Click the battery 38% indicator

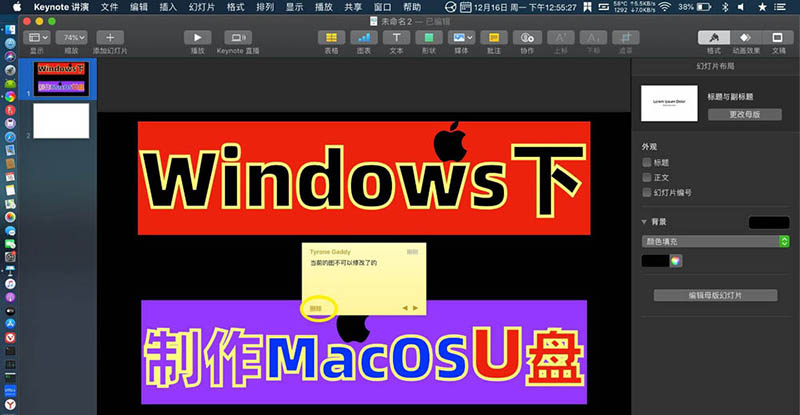(694, 7)
